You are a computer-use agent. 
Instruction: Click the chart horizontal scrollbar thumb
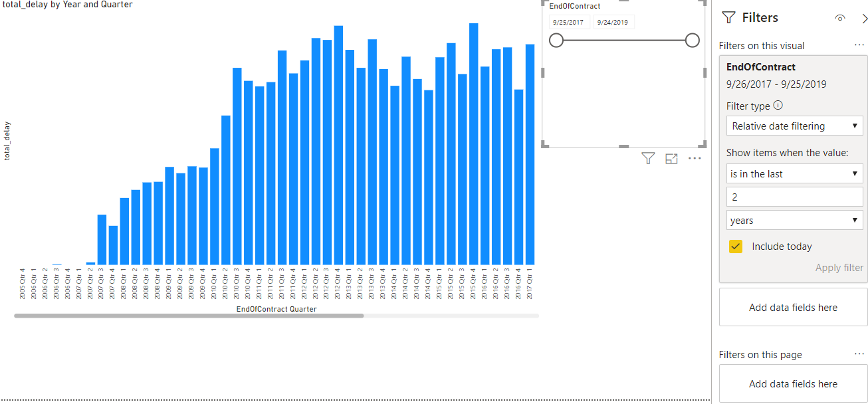[189, 316]
